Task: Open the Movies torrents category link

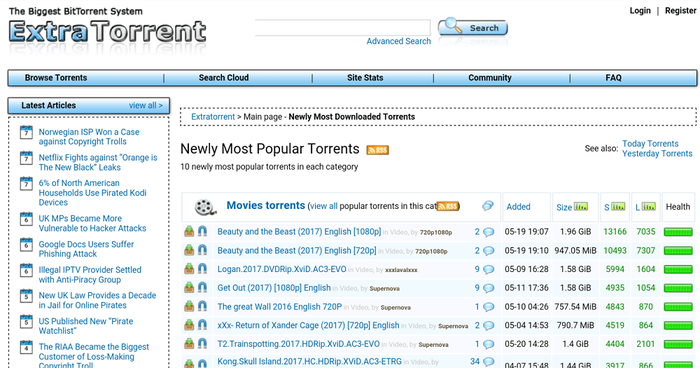Action: [266, 205]
